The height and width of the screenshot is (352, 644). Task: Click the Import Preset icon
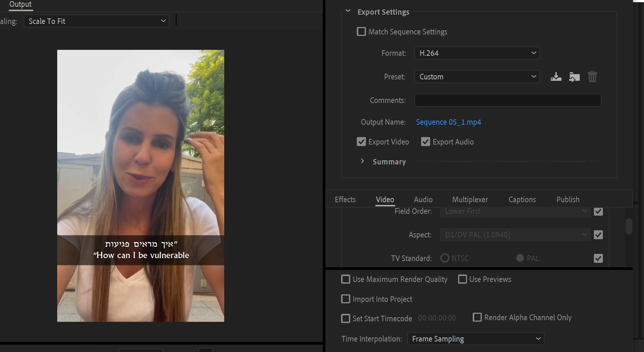pos(574,77)
